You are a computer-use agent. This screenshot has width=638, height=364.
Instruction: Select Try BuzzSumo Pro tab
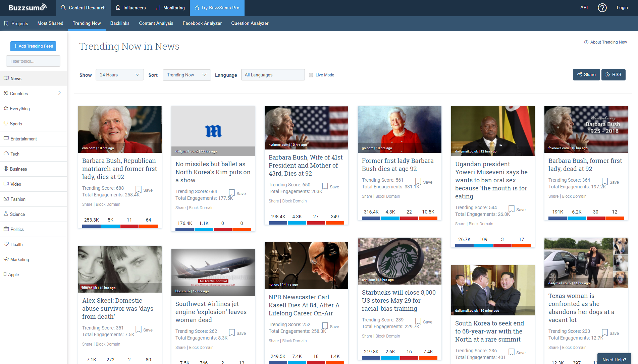click(217, 8)
